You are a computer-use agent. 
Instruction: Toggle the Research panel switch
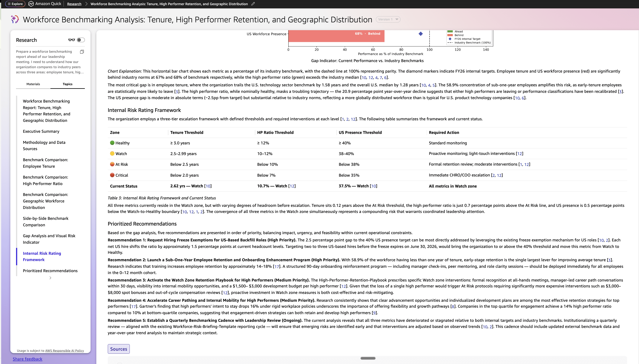pyautogui.click(x=80, y=40)
